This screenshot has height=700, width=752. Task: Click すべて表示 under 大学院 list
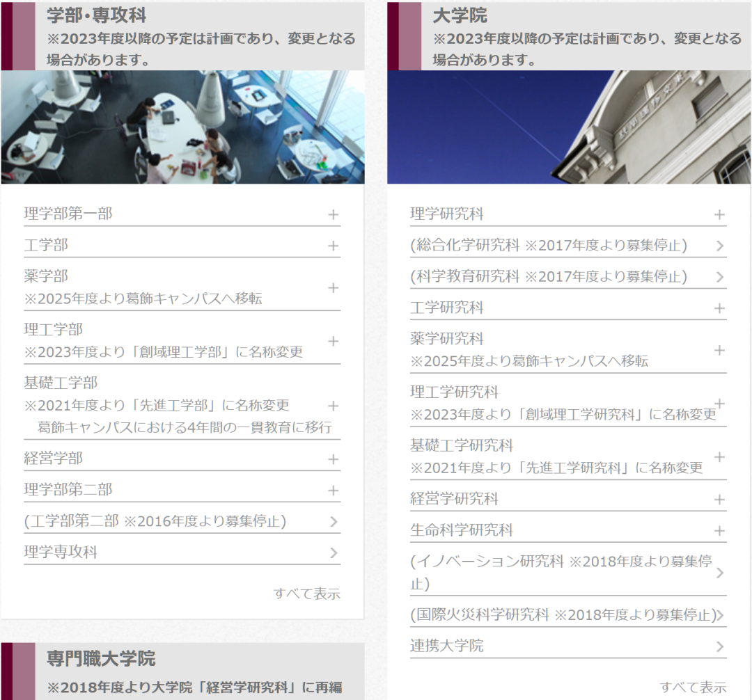pos(693,687)
